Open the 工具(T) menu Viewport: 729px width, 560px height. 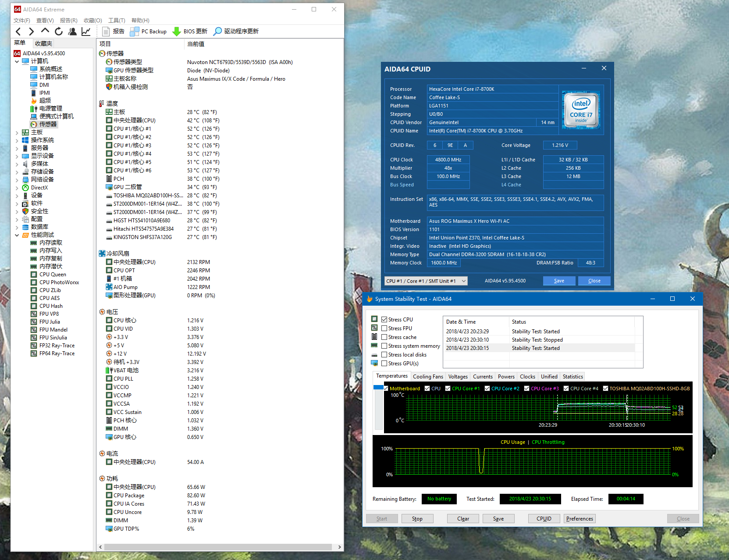point(117,21)
